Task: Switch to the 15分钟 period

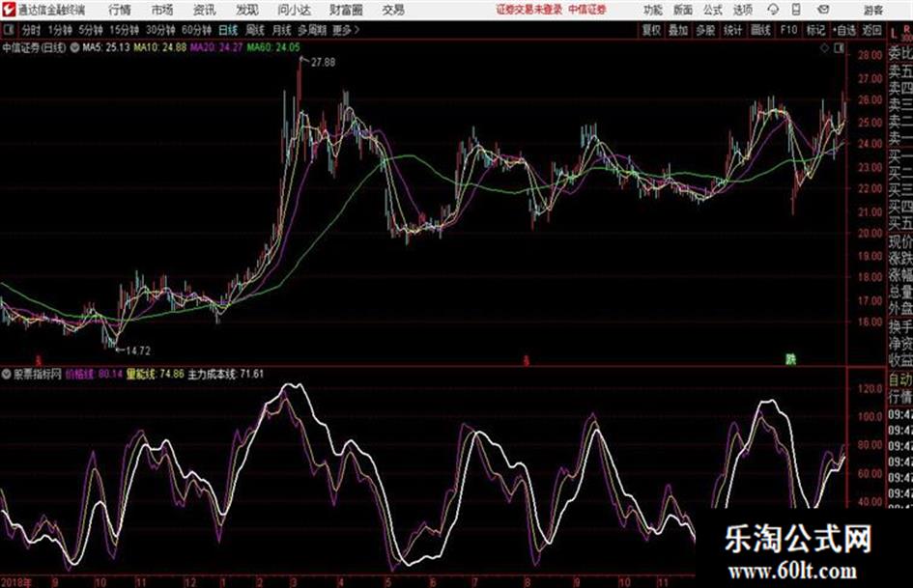Action: coord(124,30)
